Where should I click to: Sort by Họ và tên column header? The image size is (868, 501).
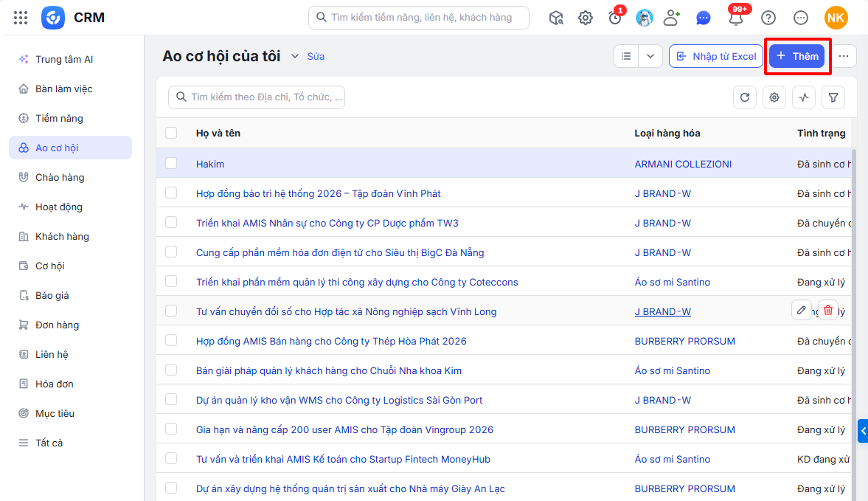[x=218, y=134]
